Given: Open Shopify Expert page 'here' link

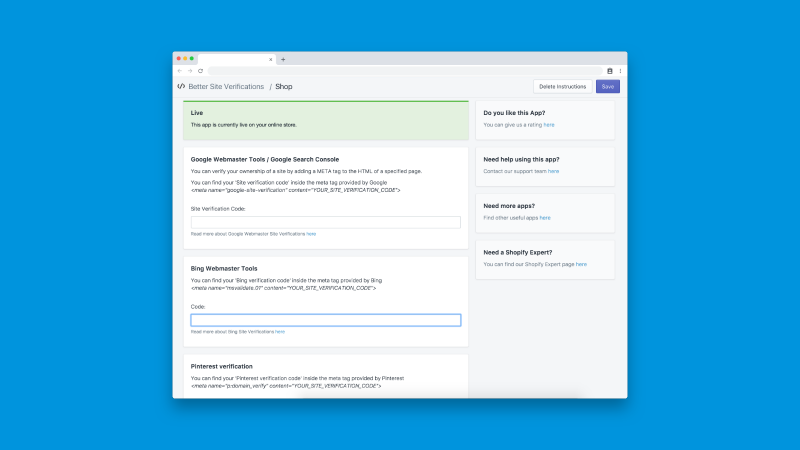Looking at the screenshot, I should (x=581, y=264).
